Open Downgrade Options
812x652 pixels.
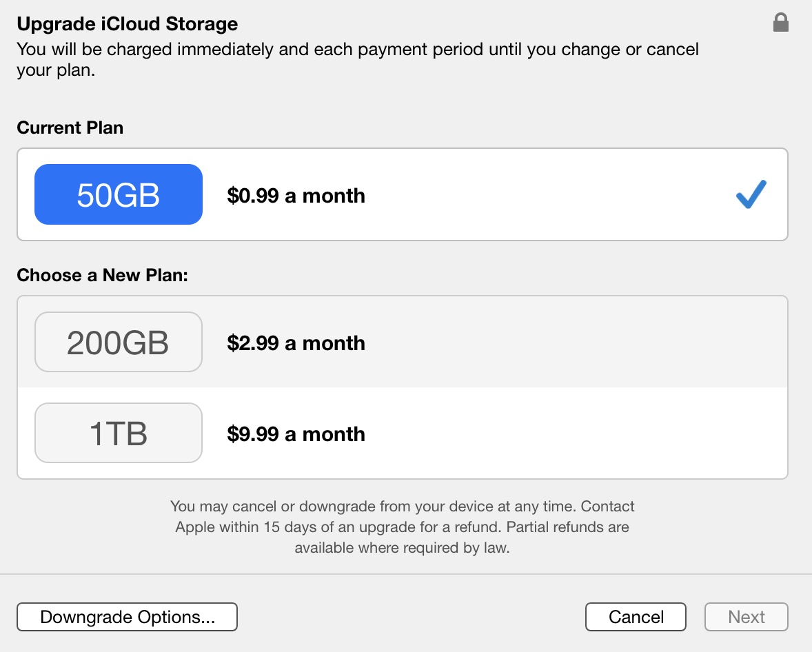[x=128, y=617]
